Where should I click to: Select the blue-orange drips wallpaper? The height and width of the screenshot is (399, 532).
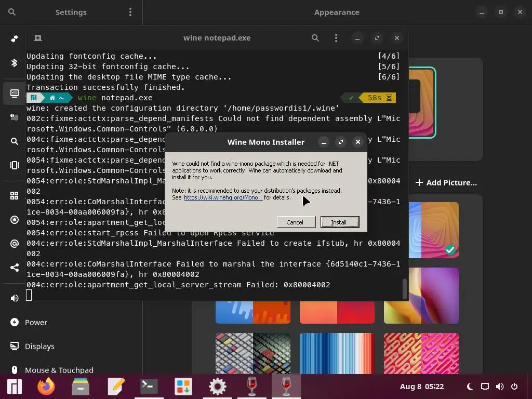(253, 312)
